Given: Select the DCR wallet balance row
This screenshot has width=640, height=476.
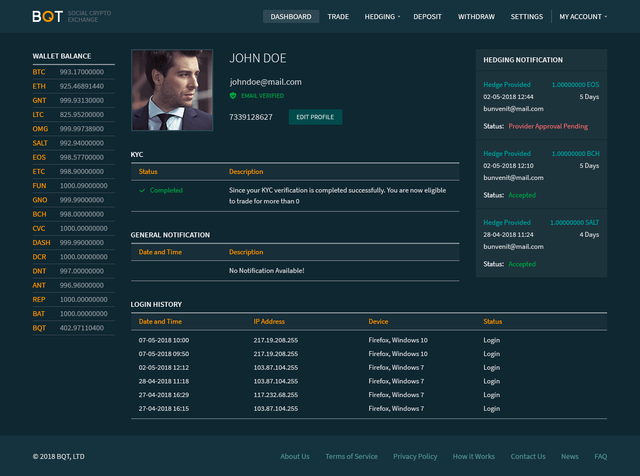Looking at the screenshot, I should click(73, 257).
